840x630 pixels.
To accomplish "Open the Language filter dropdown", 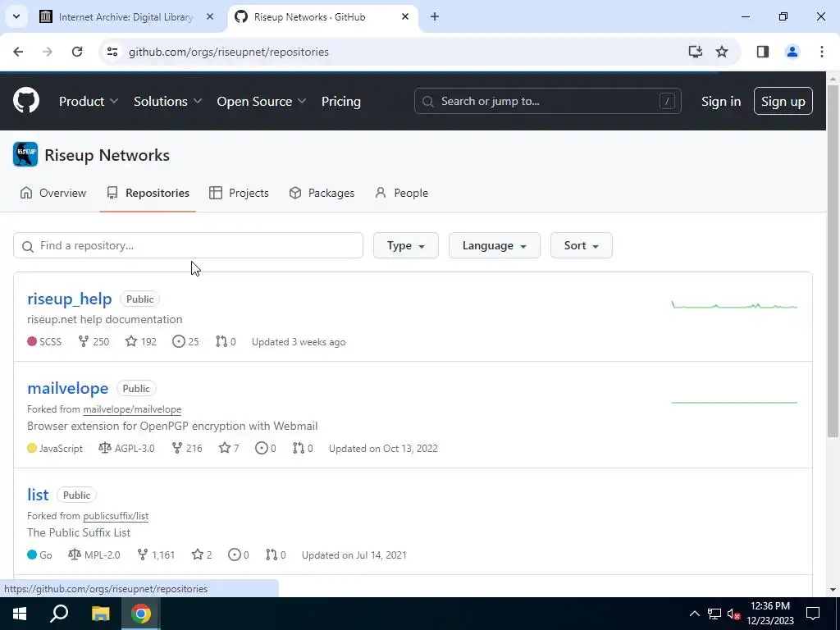I will tap(495, 245).
